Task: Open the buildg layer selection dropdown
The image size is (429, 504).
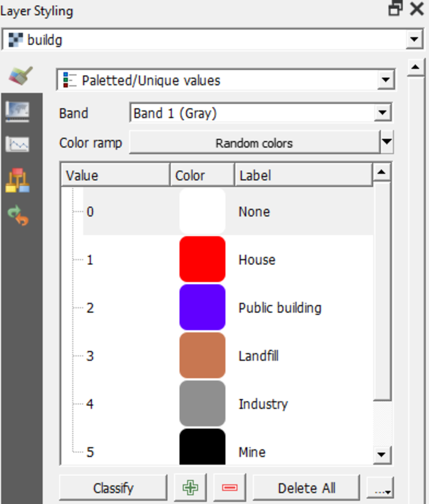Action: (415, 40)
